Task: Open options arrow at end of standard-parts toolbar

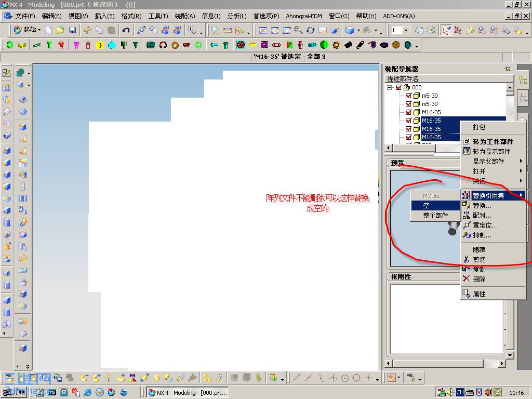Action: point(417,46)
